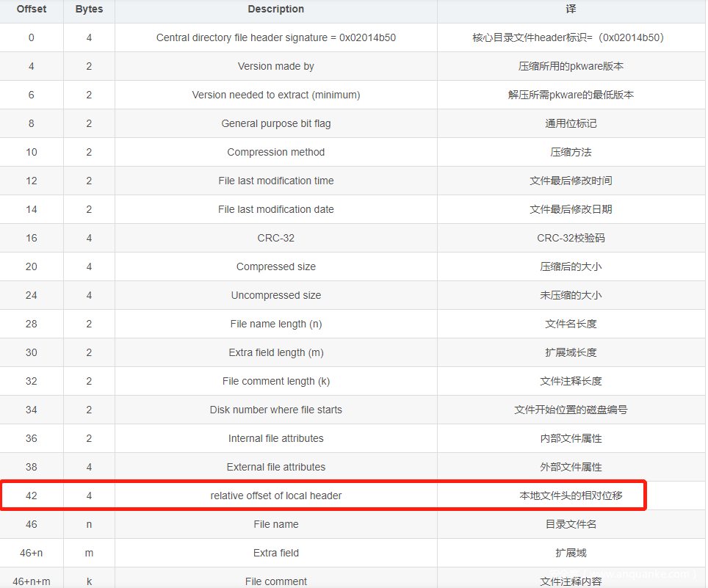
Task: Click the 'Compression method' description cell
Action: 275,152
